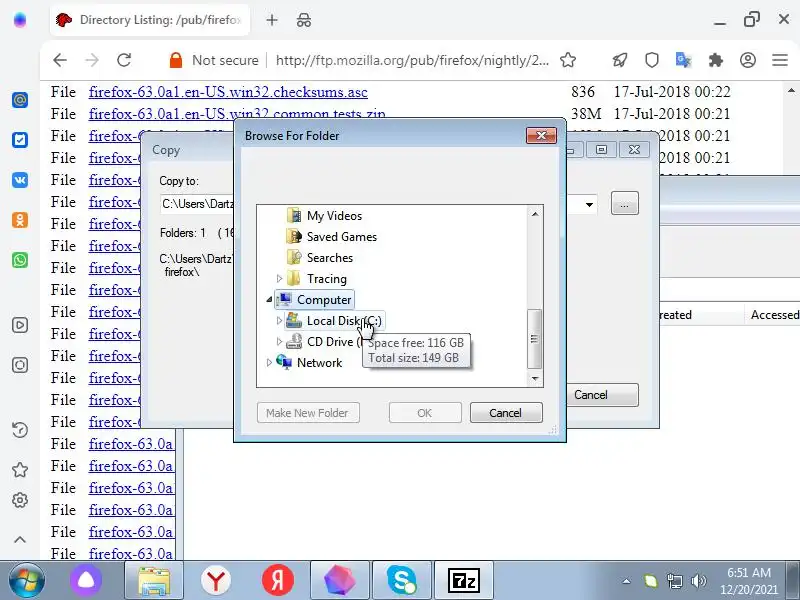Open network tray icon
Screen dimensions: 800x600
pyautogui.click(x=674, y=581)
